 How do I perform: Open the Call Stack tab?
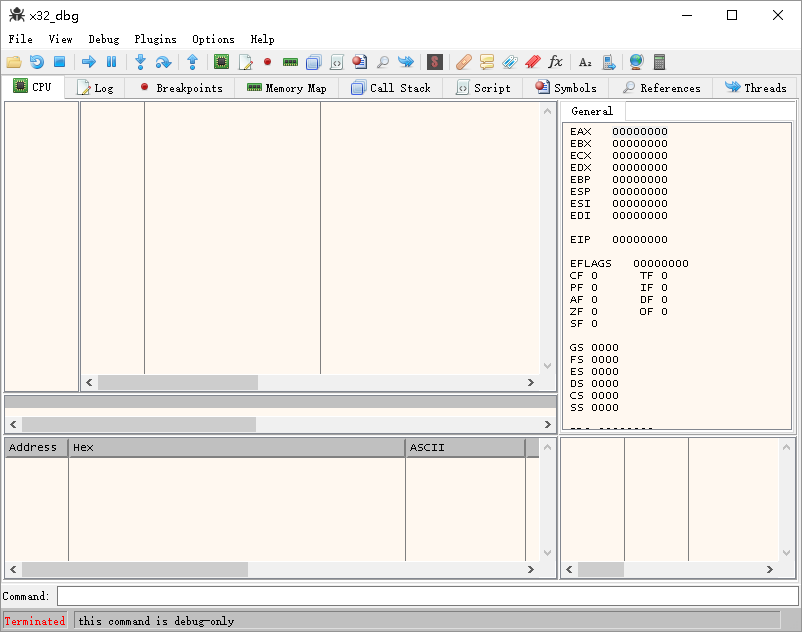[391, 88]
